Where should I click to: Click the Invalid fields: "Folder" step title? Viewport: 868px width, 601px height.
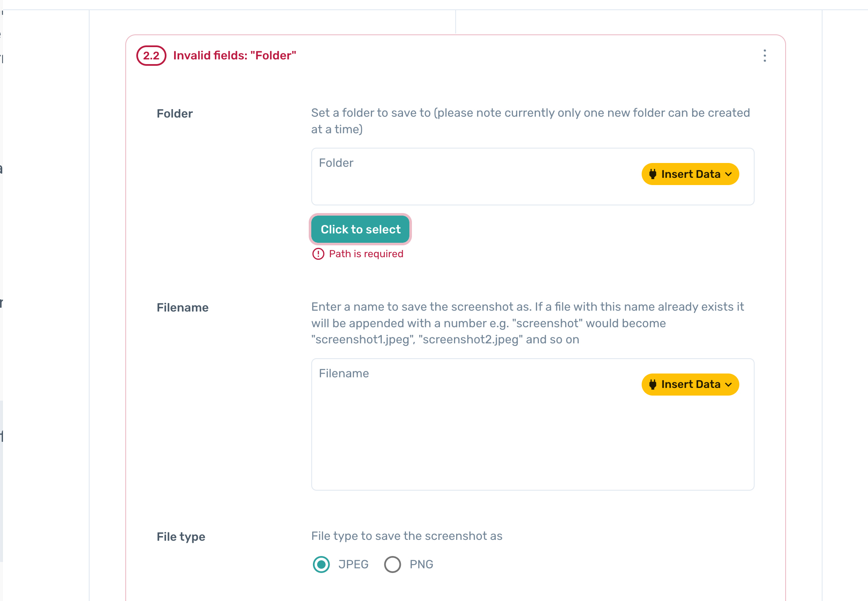pyautogui.click(x=234, y=56)
